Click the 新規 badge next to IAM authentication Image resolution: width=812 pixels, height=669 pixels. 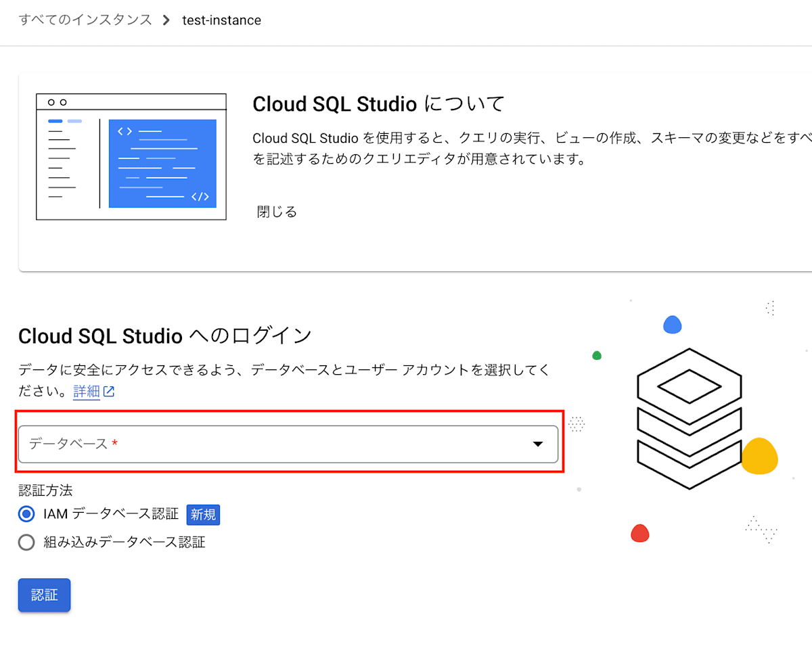(203, 514)
